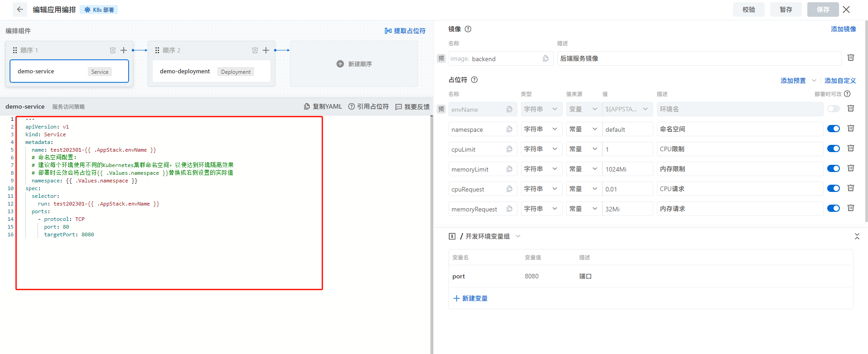Toggle the cpuLimit deploy-time editable switch
The height and width of the screenshot is (354, 868).
pyautogui.click(x=834, y=148)
